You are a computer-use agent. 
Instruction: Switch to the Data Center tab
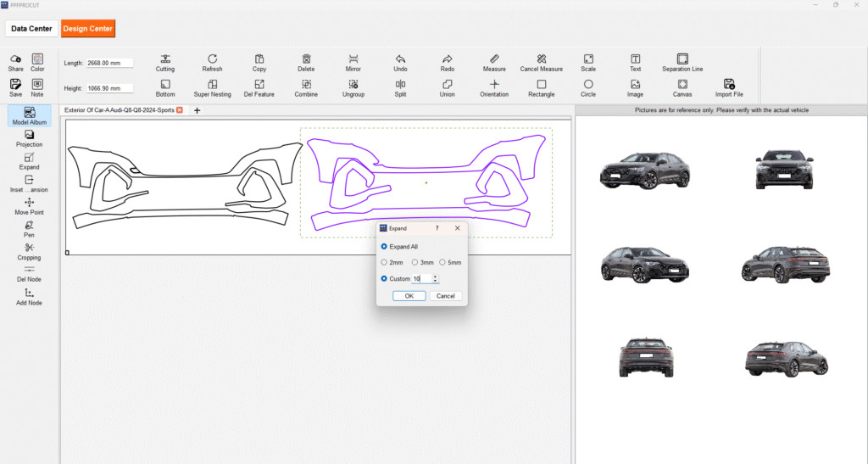coord(32,29)
